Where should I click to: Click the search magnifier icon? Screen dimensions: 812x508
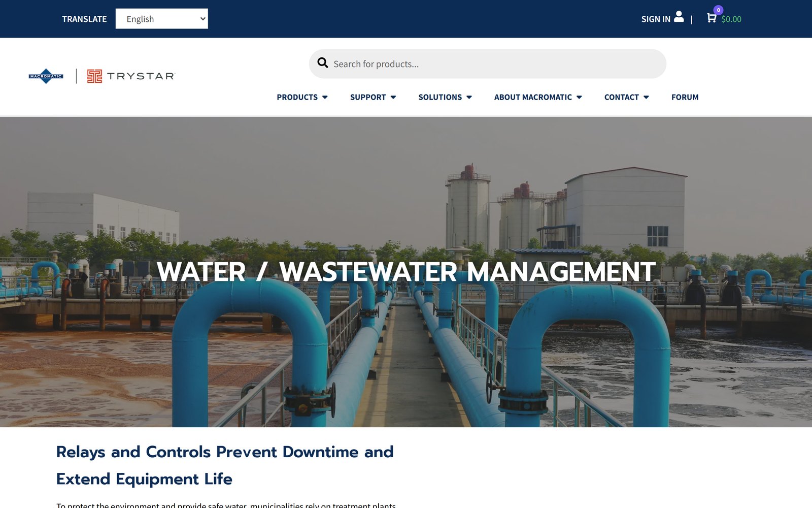tap(323, 63)
